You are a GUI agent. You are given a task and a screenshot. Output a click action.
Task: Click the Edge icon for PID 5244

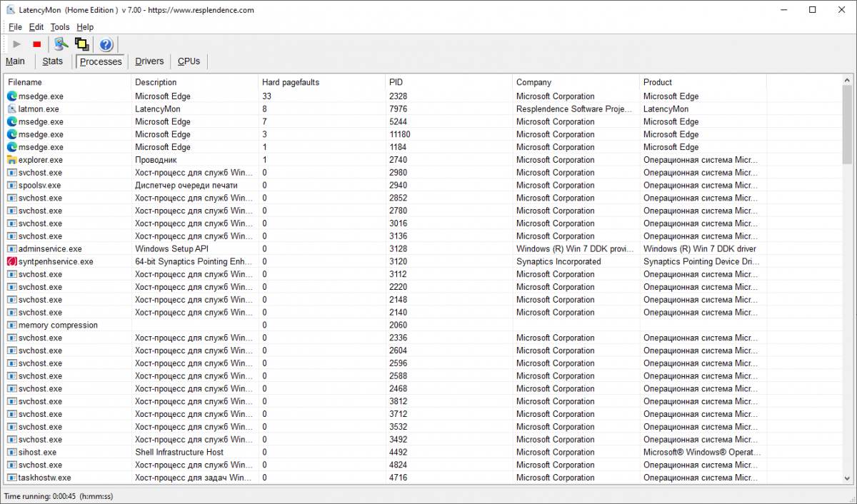click(x=12, y=121)
